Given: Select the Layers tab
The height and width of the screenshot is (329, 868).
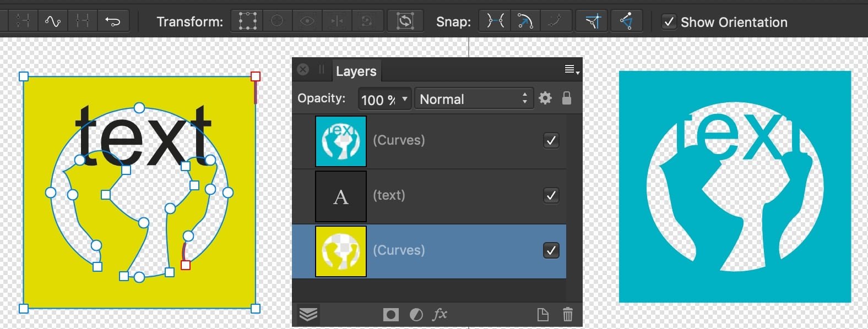Looking at the screenshot, I should pos(356,71).
